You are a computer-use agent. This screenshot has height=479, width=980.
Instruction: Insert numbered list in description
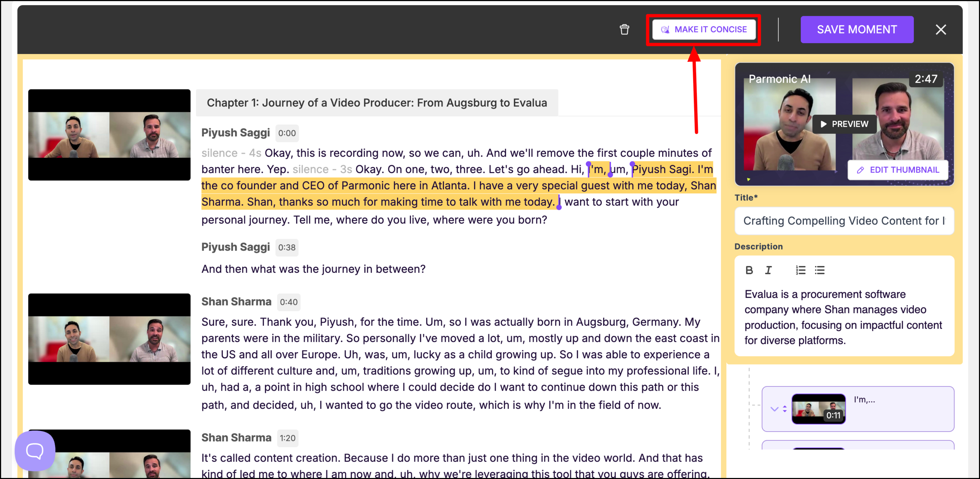click(x=800, y=270)
